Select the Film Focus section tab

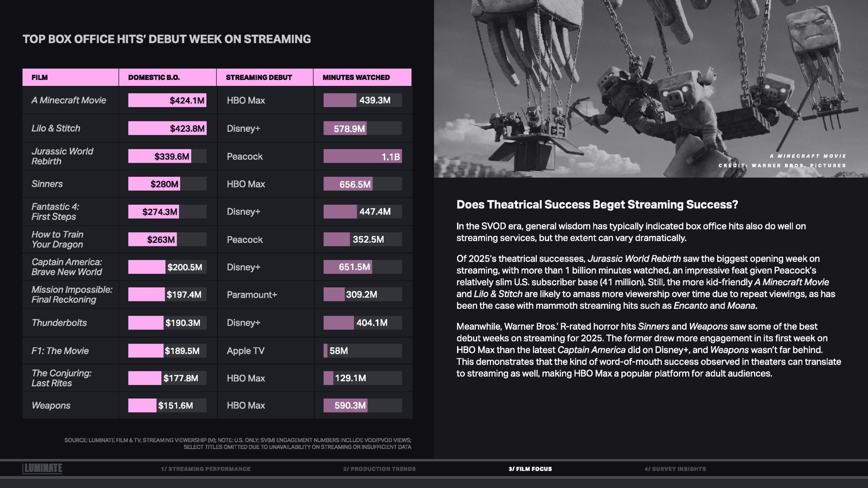pos(530,469)
